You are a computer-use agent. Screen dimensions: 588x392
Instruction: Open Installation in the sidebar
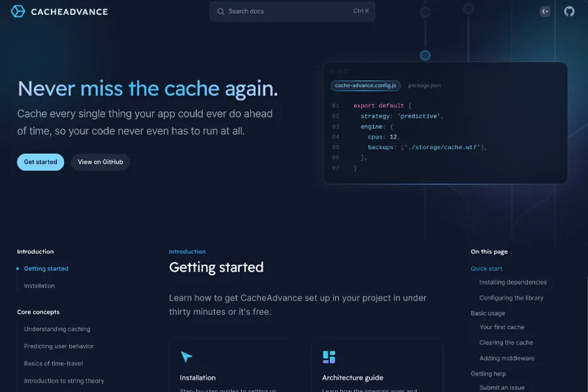pyautogui.click(x=39, y=286)
